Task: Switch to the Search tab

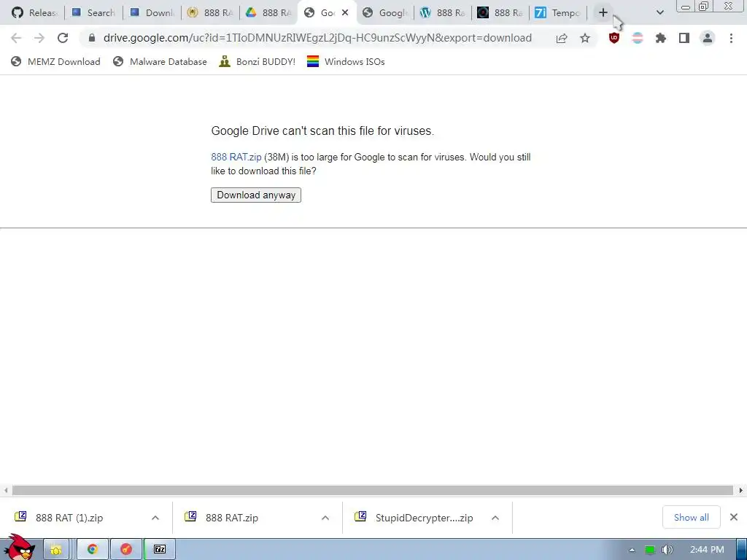Action: tap(93, 13)
